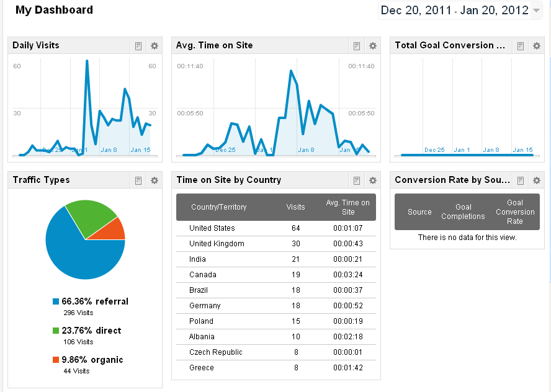Expand the date range dropdown arrow
Image resolution: width=551 pixels, height=392 pixels.
click(x=536, y=11)
